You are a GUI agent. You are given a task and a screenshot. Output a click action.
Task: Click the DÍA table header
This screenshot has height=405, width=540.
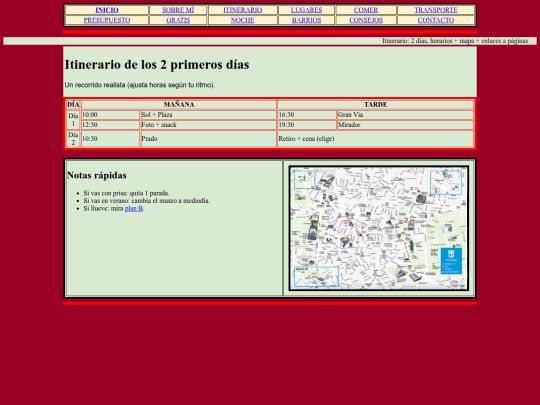click(x=73, y=104)
